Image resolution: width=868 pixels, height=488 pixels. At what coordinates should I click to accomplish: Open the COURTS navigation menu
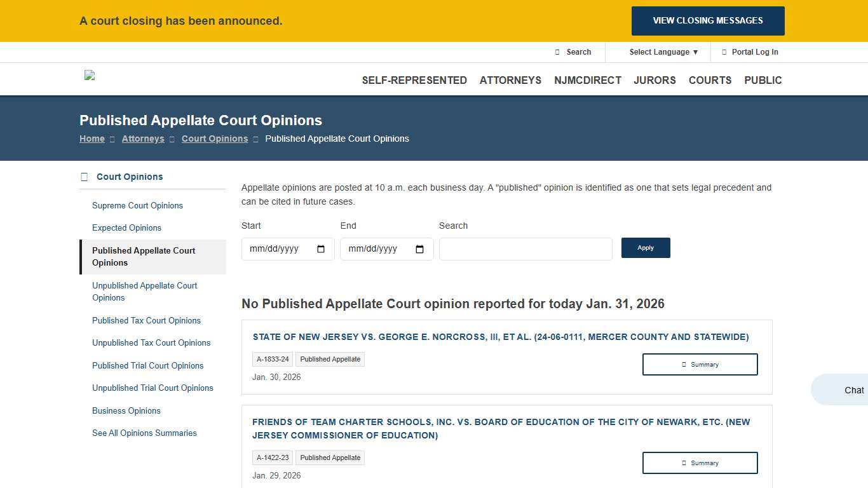click(x=710, y=80)
